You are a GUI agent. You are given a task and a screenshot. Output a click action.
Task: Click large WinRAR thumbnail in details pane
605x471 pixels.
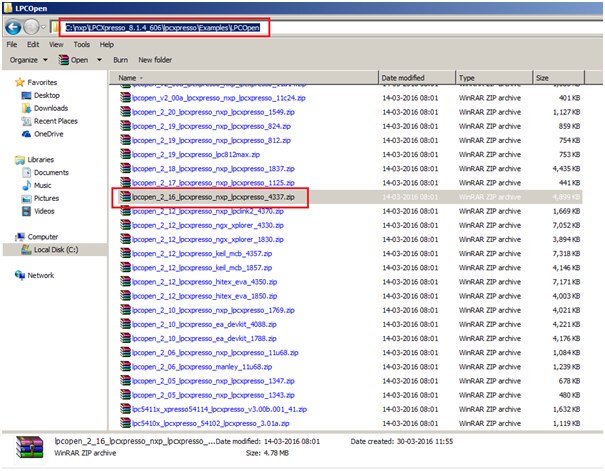[x=30, y=447]
